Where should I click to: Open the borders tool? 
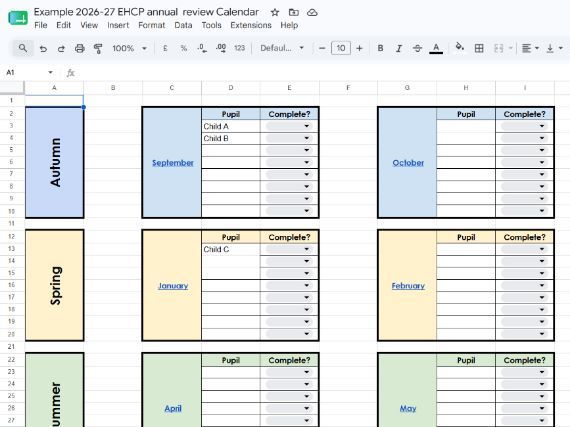[x=479, y=48]
